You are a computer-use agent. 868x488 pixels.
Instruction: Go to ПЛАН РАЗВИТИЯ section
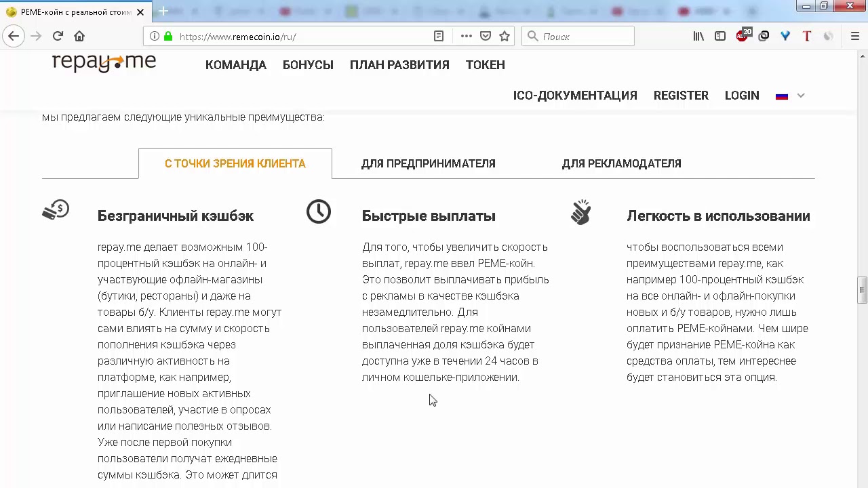[399, 65]
